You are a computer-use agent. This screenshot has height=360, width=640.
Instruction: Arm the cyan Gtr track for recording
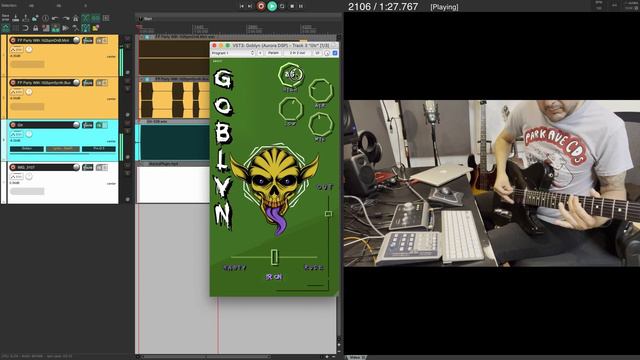[13, 125]
